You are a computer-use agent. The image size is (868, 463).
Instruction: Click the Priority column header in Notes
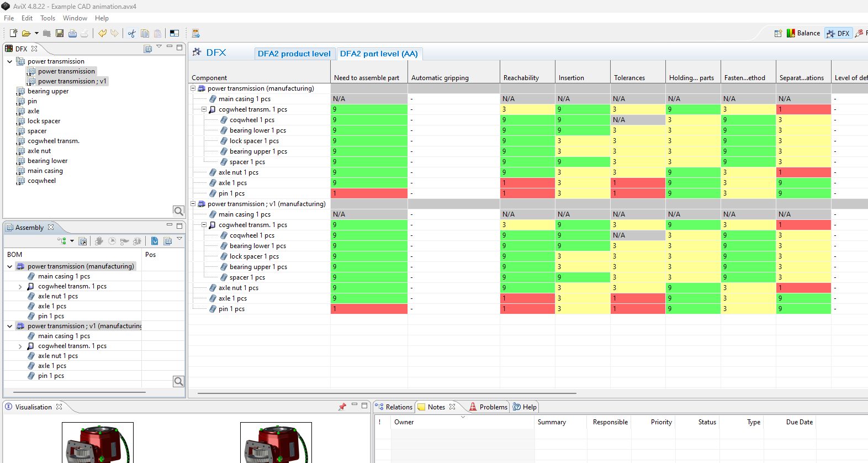pos(661,422)
